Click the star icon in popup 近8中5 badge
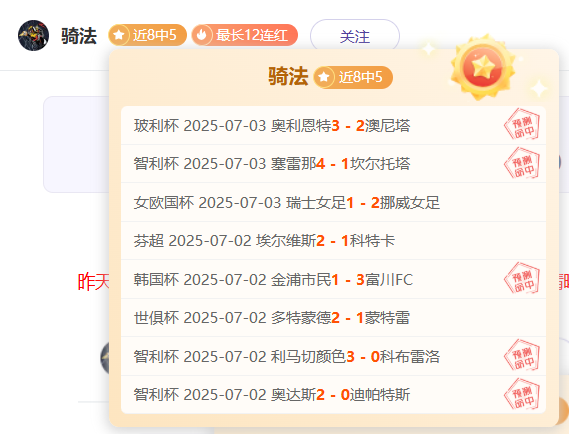This screenshot has height=434, width=569. (324, 77)
